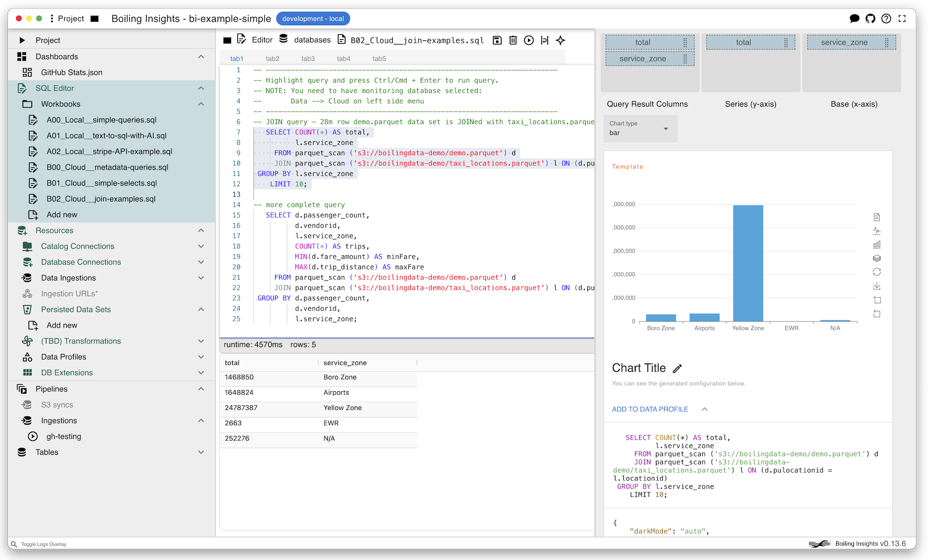Toggle the Logs Overlay
This screenshot has height=560, width=928.
[43, 544]
